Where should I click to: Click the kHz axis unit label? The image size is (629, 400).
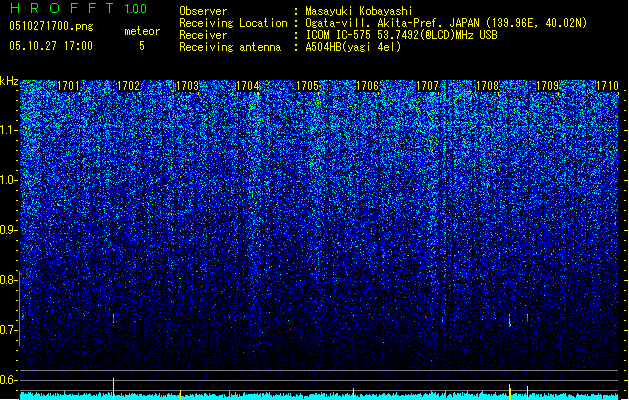[x=9, y=81]
